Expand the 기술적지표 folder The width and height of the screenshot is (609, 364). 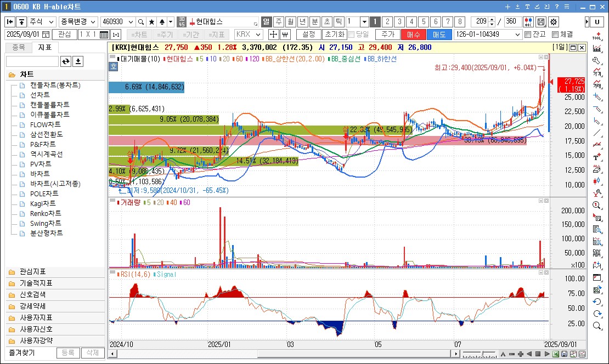[x=36, y=283]
